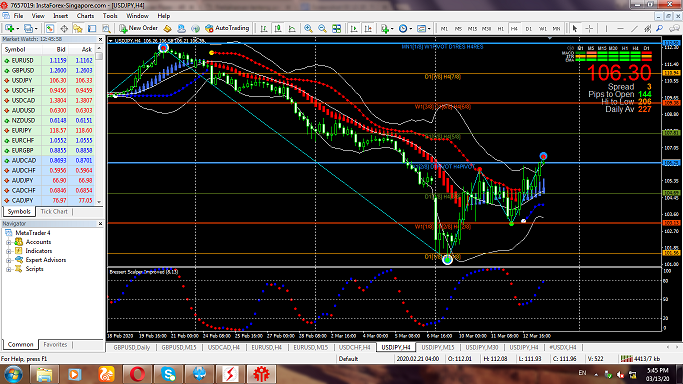Select AUDCAD row in Market Watch
The width and height of the screenshot is (683, 384).
[48, 161]
